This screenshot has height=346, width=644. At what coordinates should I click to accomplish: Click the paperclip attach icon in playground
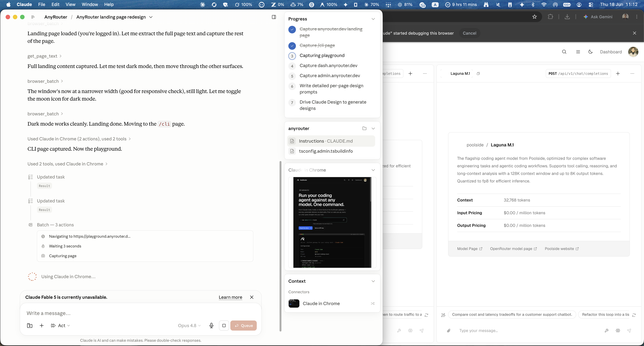pos(449,330)
